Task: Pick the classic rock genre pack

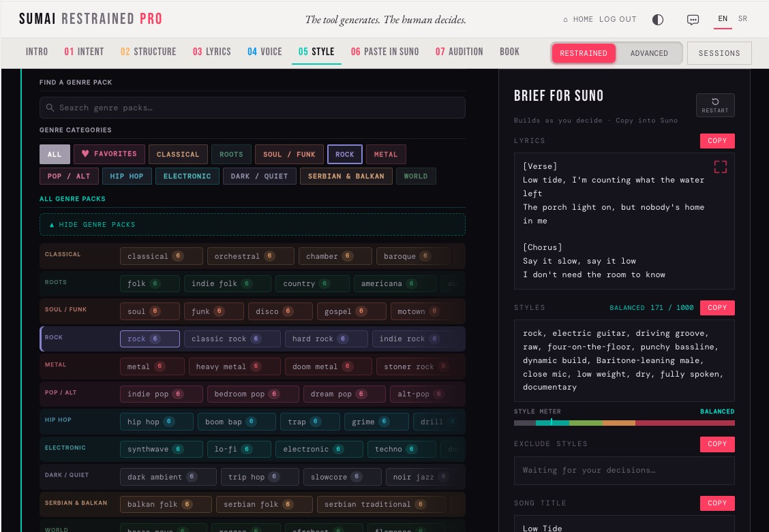Action: point(232,339)
